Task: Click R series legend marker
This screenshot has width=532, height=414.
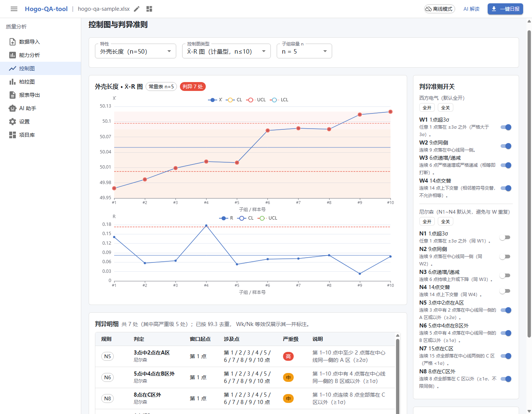Action: [224, 218]
